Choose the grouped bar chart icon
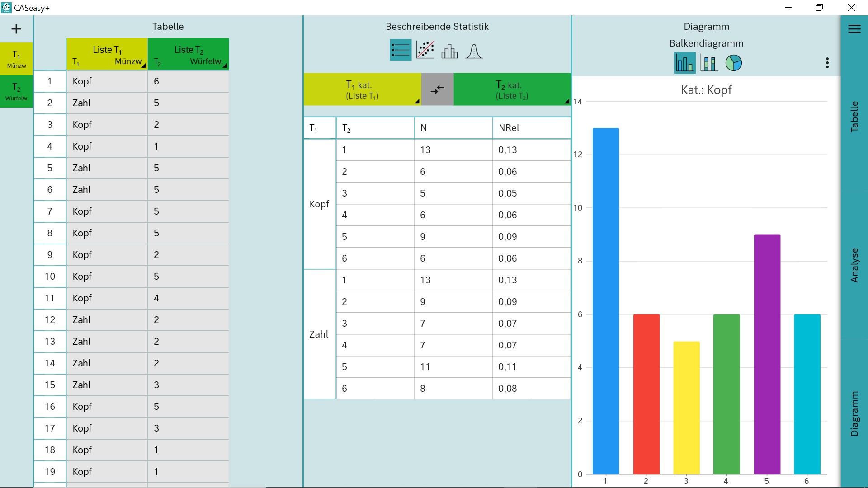Viewport: 868px width, 488px height. (x=684, y=63)
